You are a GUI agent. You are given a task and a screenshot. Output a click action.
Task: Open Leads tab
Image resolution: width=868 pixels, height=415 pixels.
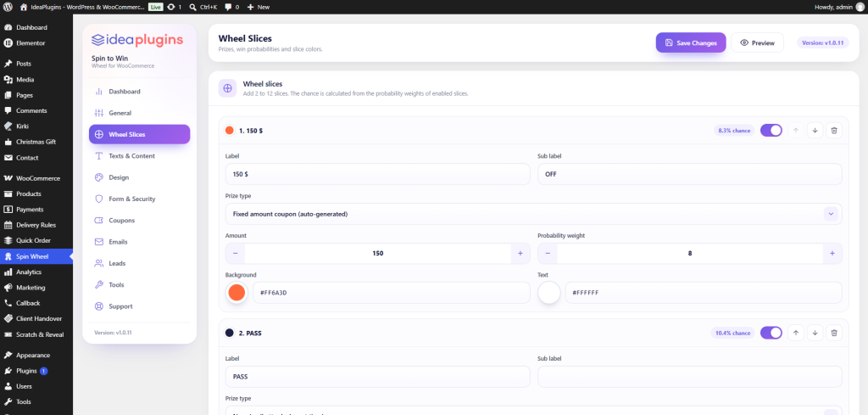click(140, 263)
